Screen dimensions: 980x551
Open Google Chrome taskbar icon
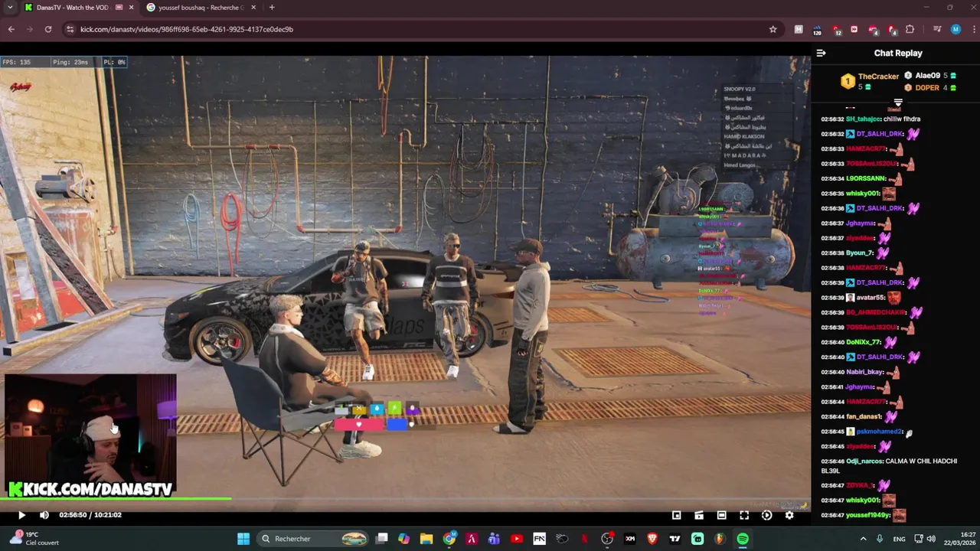tap(449, 539)
